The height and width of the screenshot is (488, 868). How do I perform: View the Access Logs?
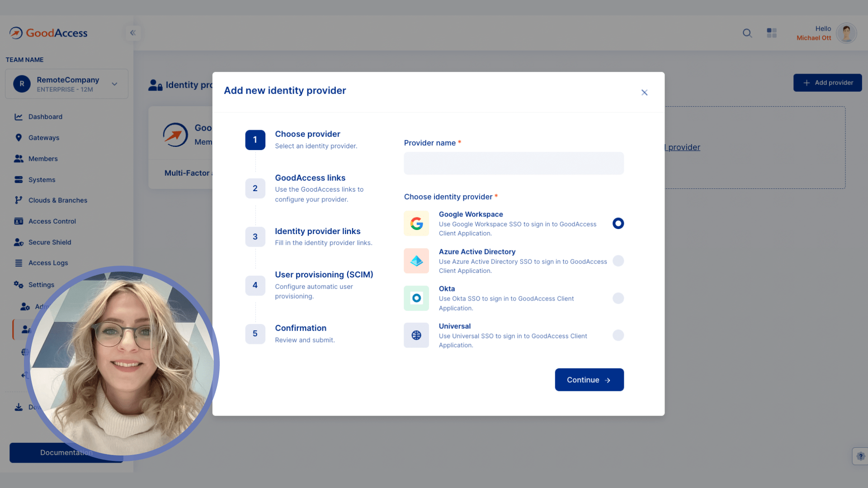(x=48, y=263)
